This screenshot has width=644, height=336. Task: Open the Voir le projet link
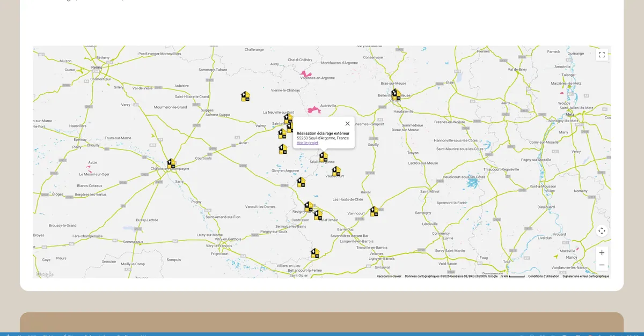[x=308, y=143]
